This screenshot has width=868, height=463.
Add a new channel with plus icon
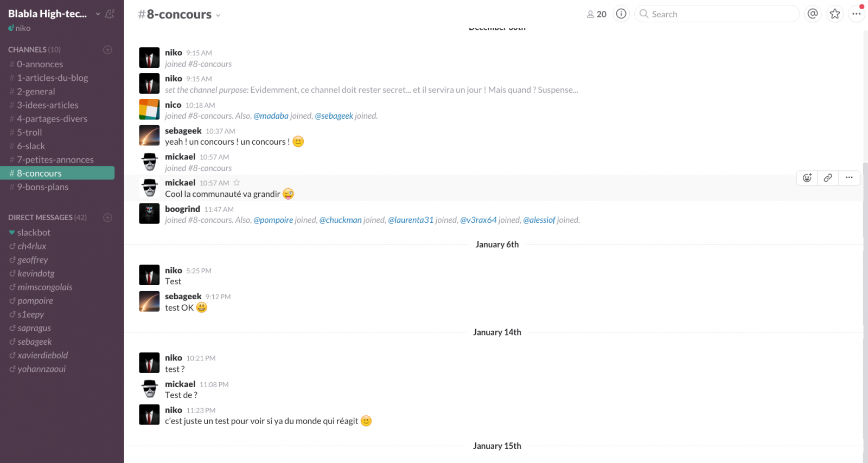coord(107,49)
